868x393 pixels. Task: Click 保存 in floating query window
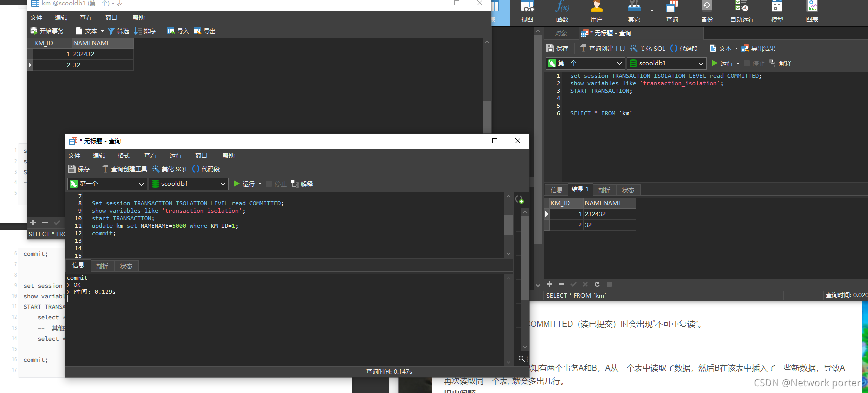coord(79,169)
